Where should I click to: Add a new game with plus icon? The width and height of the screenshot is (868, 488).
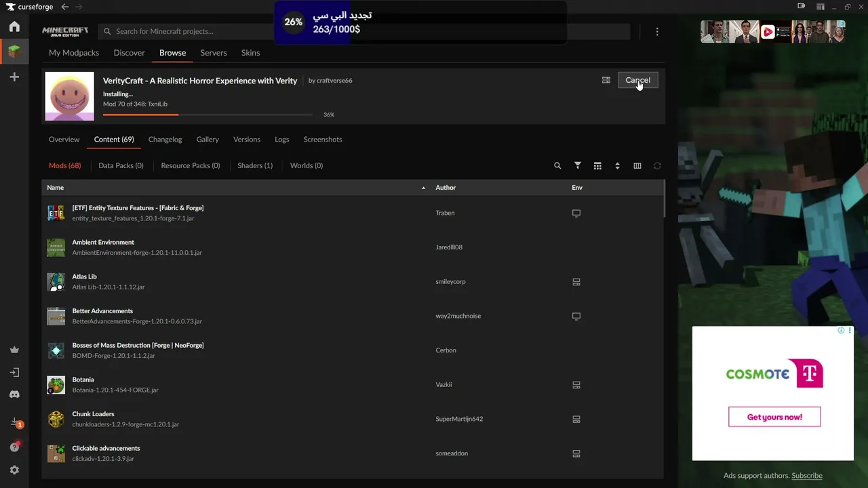(14, 77)
